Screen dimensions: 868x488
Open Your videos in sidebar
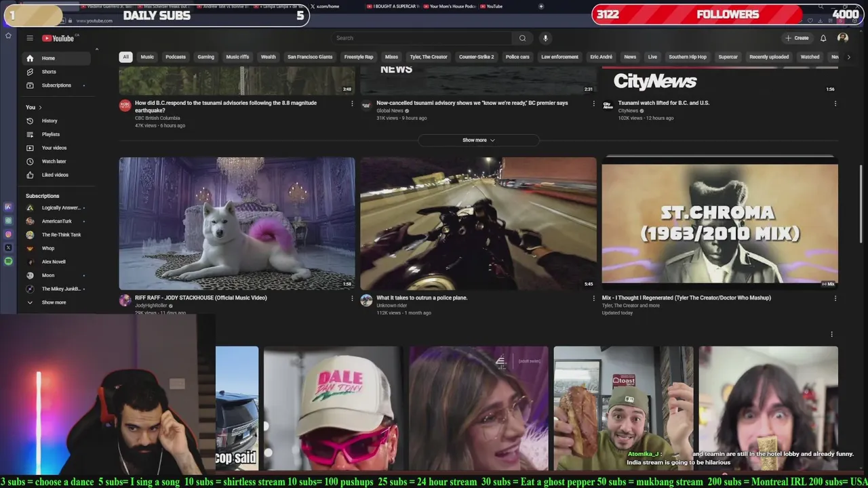pos(57,148)
